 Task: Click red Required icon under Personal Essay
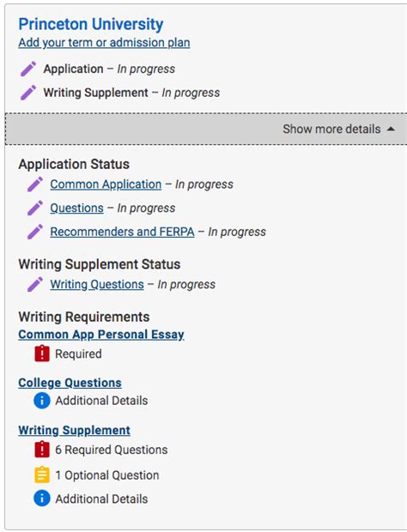(42, 354)
